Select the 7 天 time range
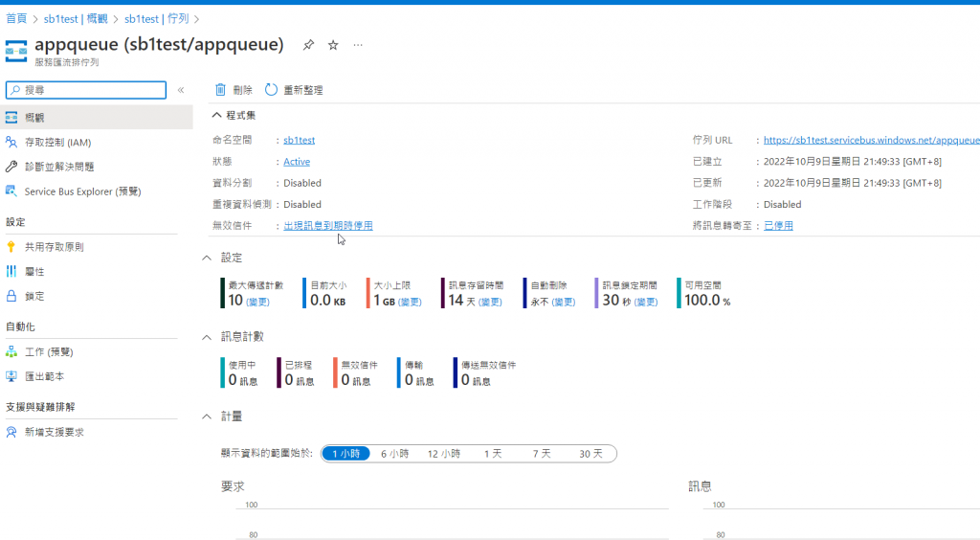This screenshot has width=980, height=540. coord(542,454)
